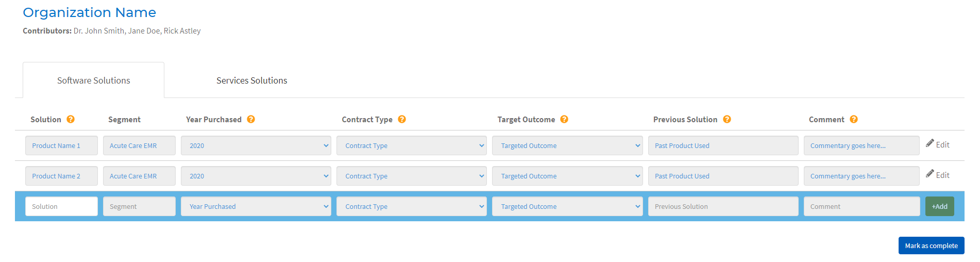The width and height of the screenshot is (980, 262).
Task: Click the commentary field in Product Name 2 row
Action: tap(861, 176)
